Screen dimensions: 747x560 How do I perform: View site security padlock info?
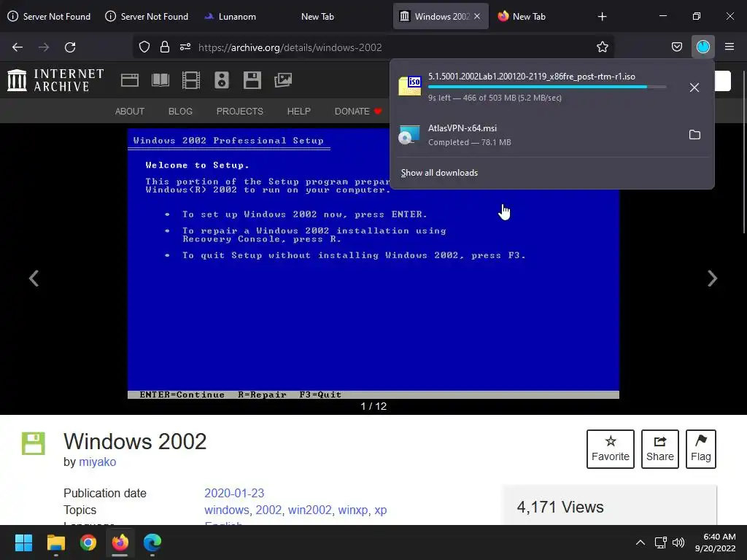click(165, 47)
